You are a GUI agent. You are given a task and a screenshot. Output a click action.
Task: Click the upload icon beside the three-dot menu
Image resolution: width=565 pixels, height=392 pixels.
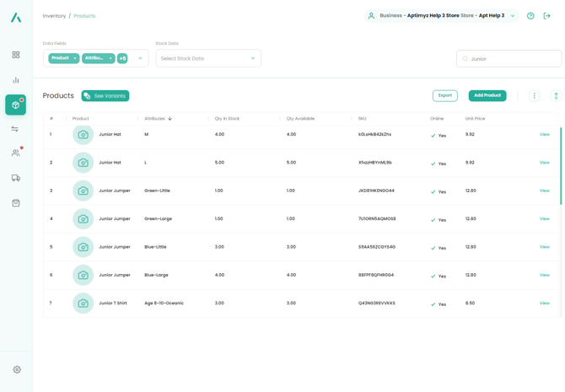tap(556, 96)
